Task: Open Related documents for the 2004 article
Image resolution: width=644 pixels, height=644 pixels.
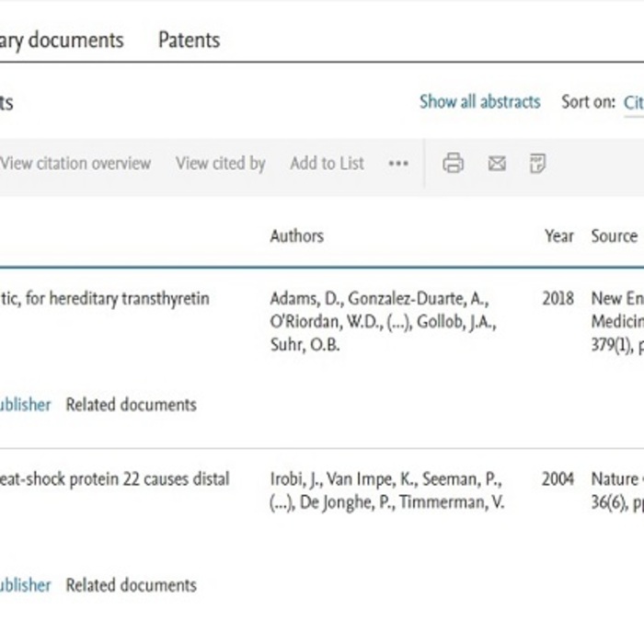Action: click(x=131, y=585)
